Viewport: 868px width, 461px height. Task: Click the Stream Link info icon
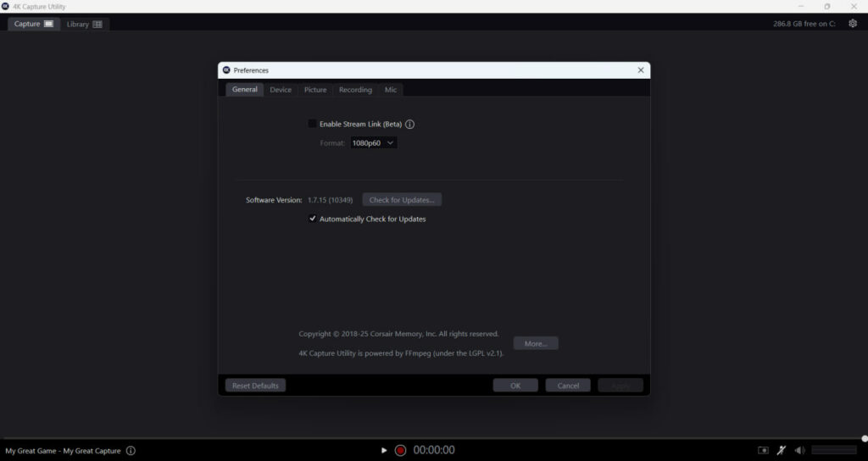coord(409,125)
